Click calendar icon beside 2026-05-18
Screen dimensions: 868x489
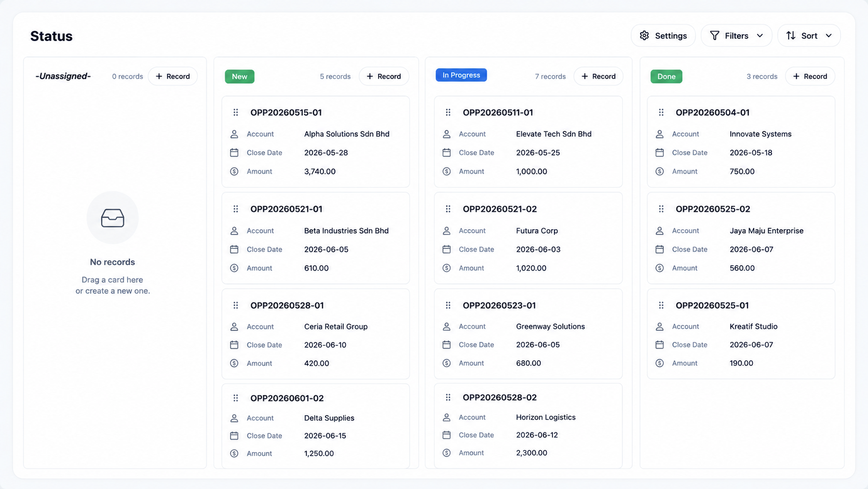[659, 153]
